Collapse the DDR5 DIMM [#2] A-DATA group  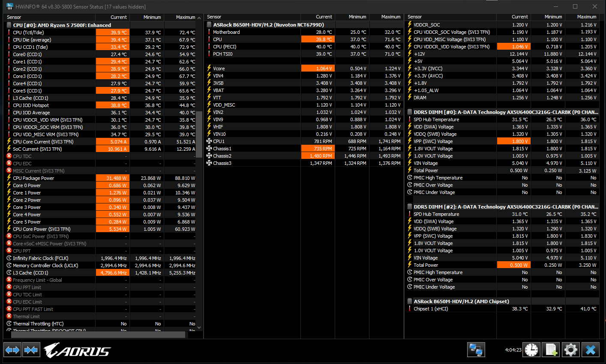(410, 207)
